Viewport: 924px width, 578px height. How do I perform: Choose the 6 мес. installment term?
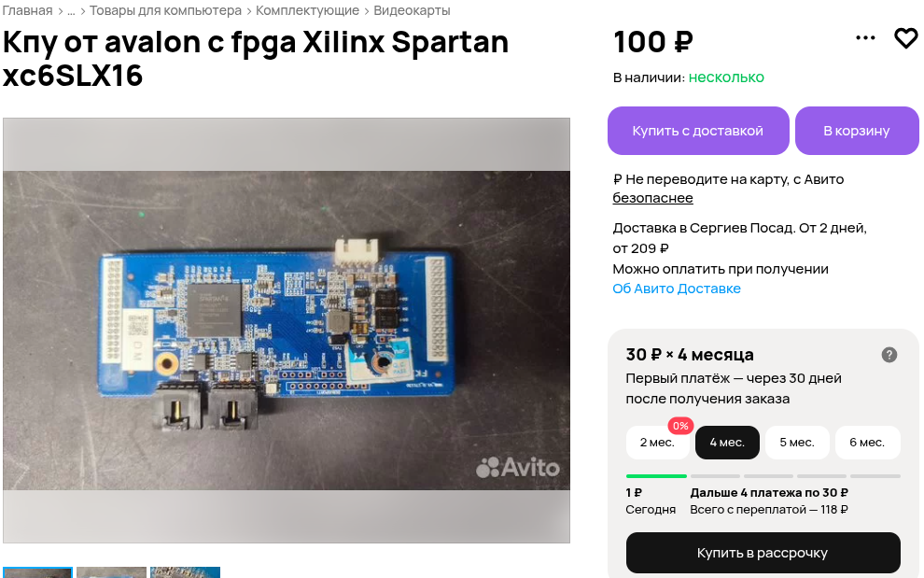click(x=867, y=443)
